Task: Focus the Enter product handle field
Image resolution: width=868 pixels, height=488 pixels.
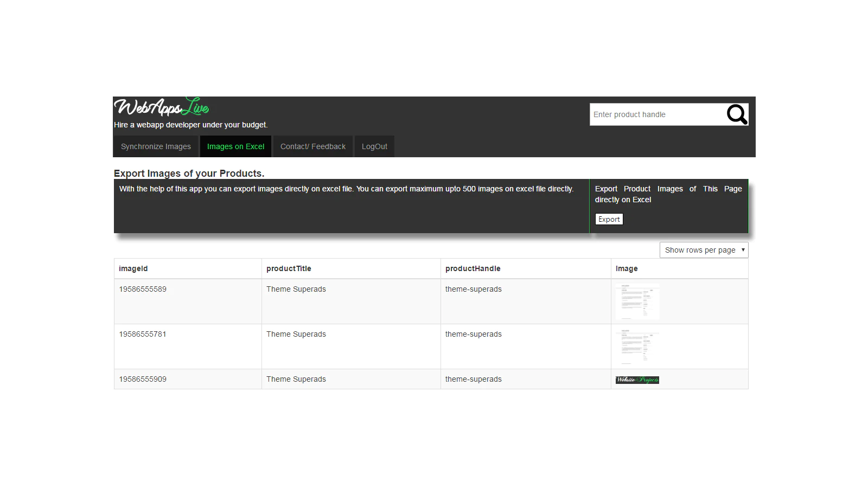Action: coord(656,114)
